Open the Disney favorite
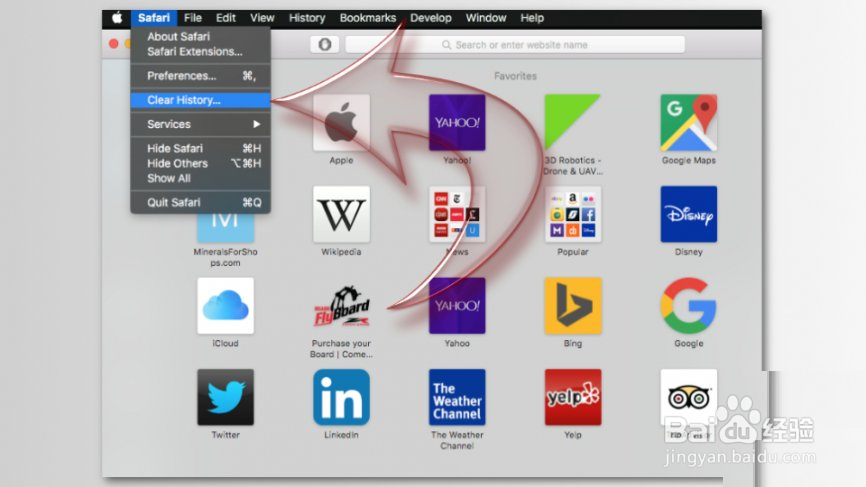The image size is (866, 487). pos(689,214)
